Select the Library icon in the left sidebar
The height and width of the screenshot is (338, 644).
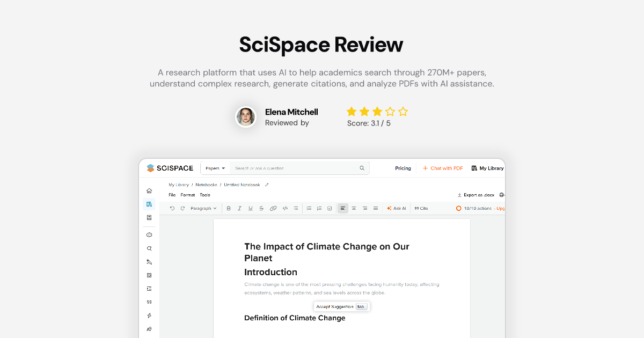click(149, 204)
